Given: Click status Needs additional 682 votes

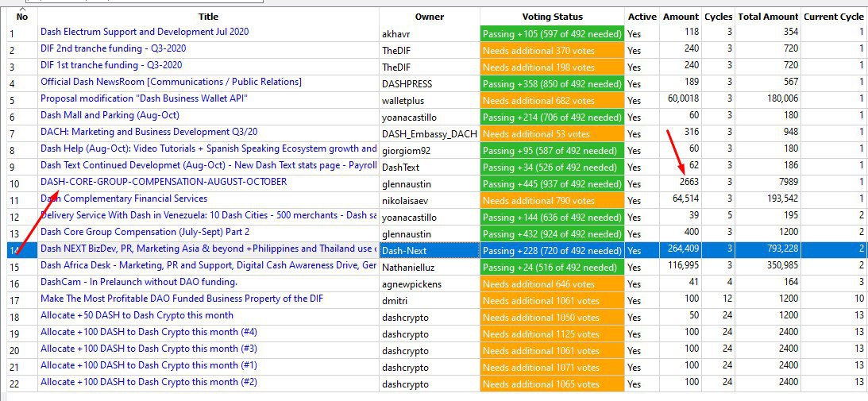Looking at the screenshot, I should point(553,100).
